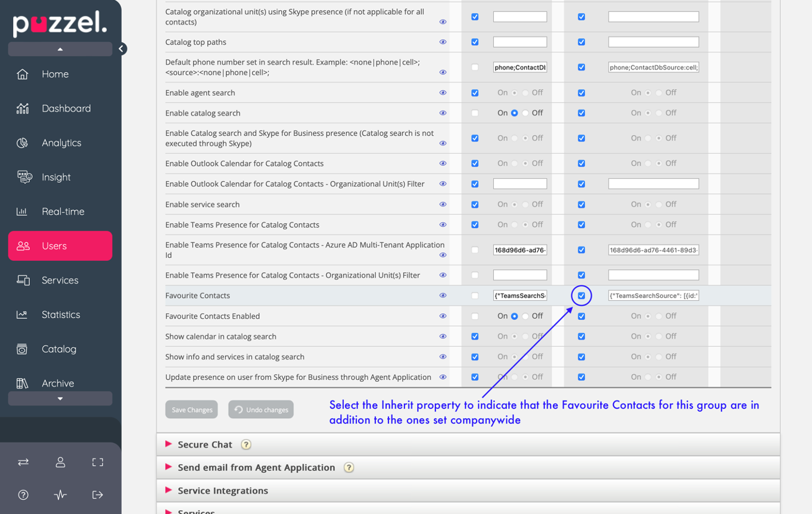The width and height of the screenshot is (812, 514).
Task: Select Off radio for Favourite Contacts Enabled
Action: pos(525,316)
